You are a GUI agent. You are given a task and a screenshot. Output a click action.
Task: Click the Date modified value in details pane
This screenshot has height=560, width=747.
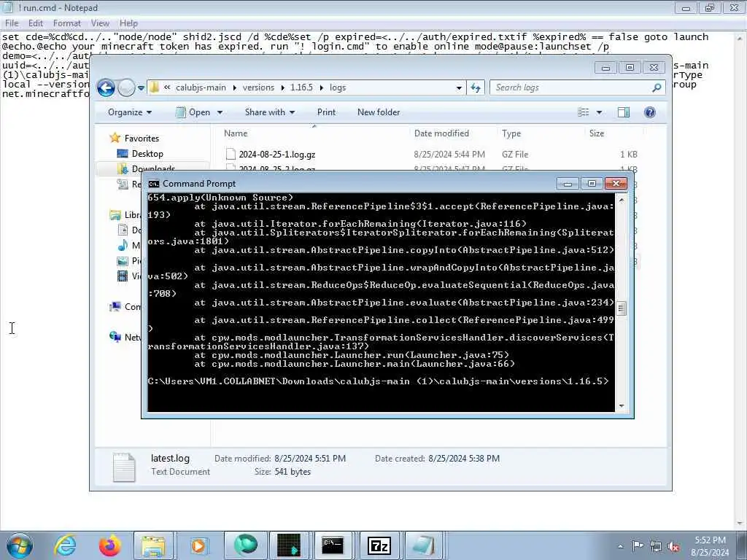[310, 459]
